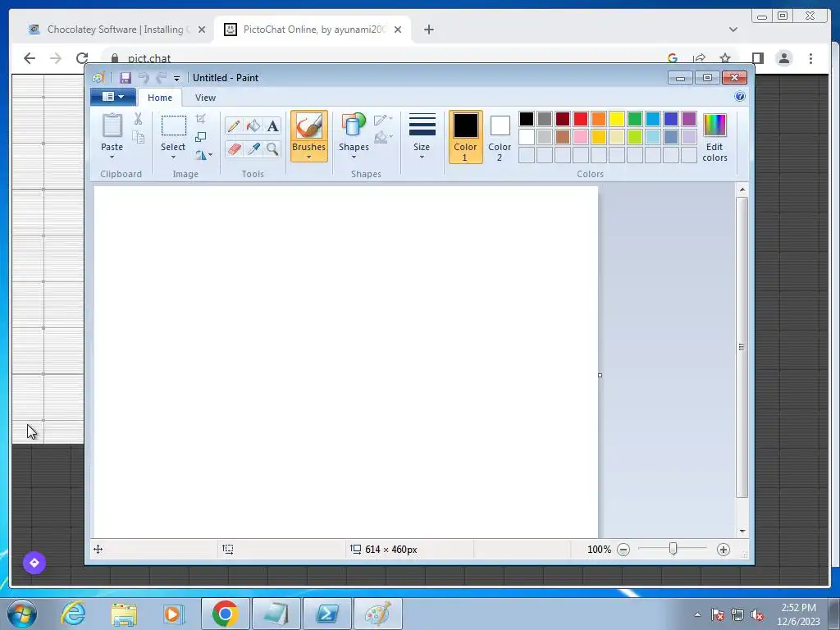Switch to the Home ribbon tab

pyautogui.click(x=160, y=98)
